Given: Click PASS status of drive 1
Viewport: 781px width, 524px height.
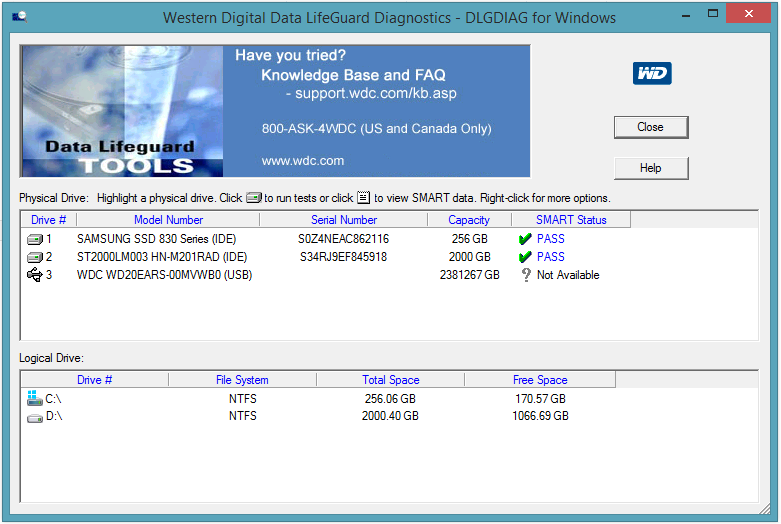Looking at the screenshot, I should [550, 239].
